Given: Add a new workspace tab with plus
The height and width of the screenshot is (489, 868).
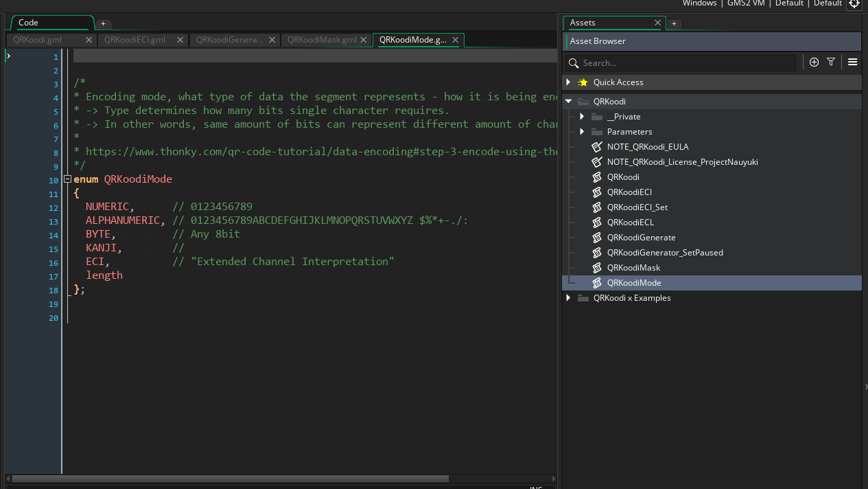Looking at the screenshot, I should [103, 23].
